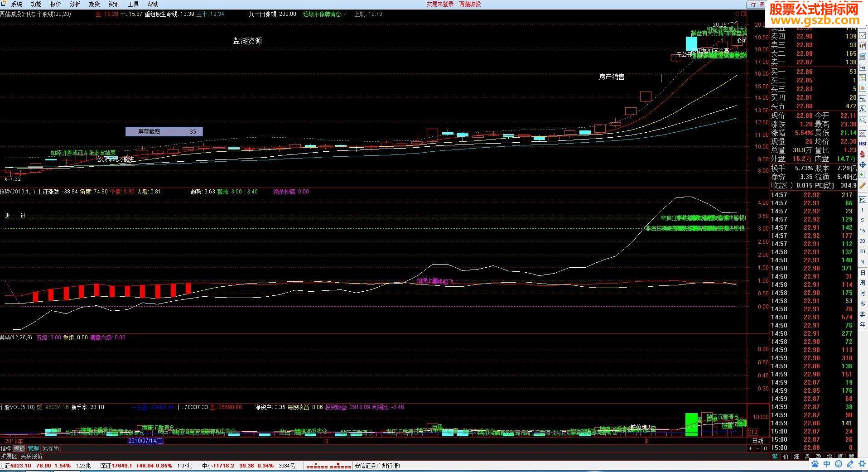
Task: Click the 安信证券广州行情1 server status
Action: pyautogui.click(x=377, y=466)
